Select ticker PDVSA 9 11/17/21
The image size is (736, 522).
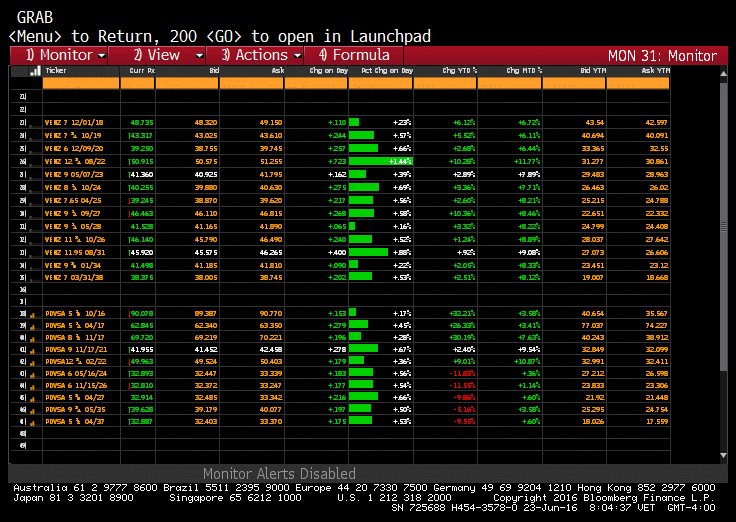pos(76,350)
